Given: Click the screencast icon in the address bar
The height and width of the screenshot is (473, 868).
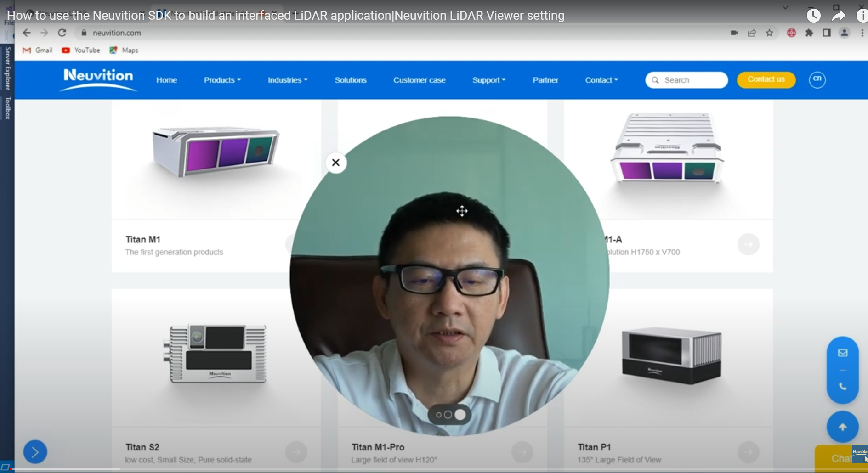Looking at the screenshot, I should click(x=734, y=33).
